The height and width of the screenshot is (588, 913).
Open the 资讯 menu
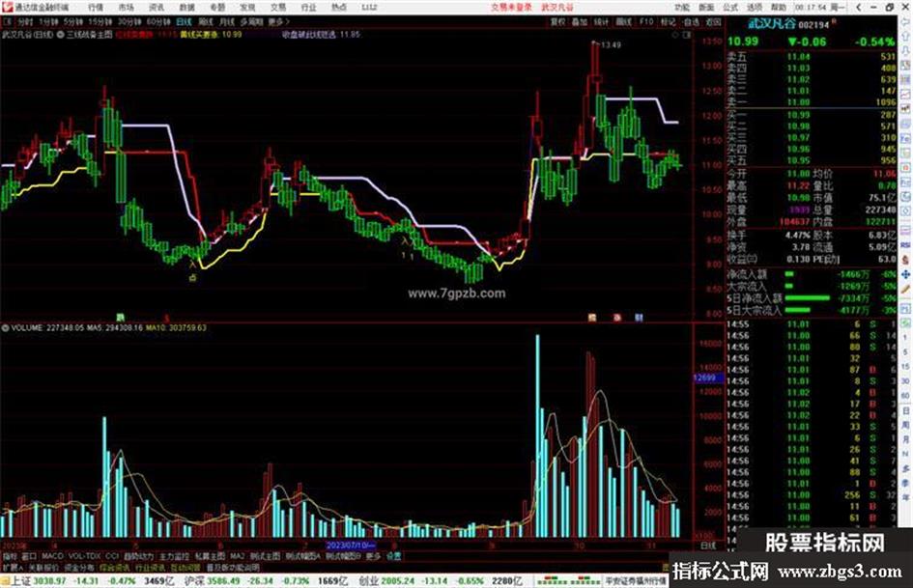[x=157, y=7]
